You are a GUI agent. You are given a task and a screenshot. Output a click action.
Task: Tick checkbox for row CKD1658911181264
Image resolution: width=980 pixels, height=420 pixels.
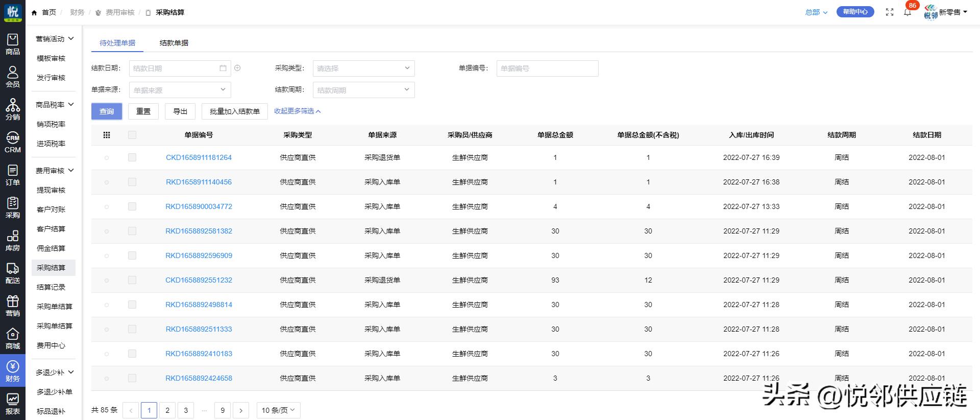[x=132, y=157]
